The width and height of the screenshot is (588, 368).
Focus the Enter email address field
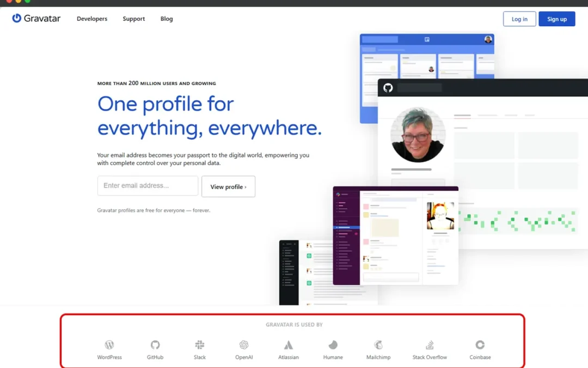click(x=148, y=185)
